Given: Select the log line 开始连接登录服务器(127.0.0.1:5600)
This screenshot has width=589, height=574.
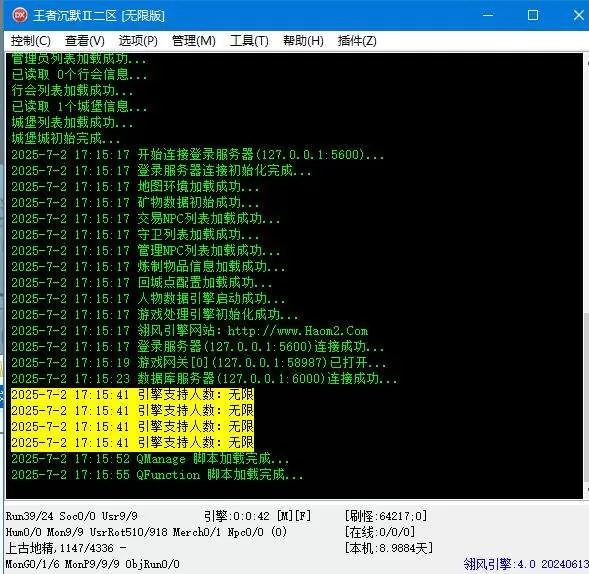Looking at the screenshot, I should [x=198, y=154].
